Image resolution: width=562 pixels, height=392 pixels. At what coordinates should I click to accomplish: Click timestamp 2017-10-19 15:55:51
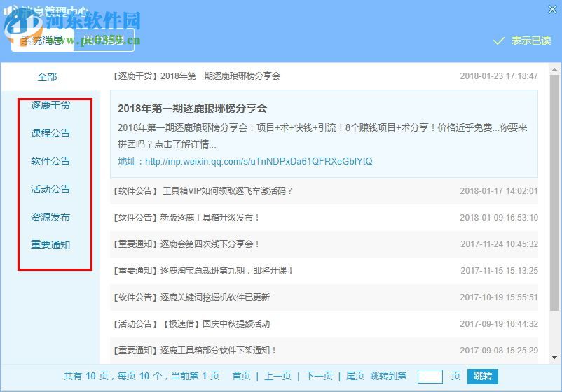[x=499, y=297]
